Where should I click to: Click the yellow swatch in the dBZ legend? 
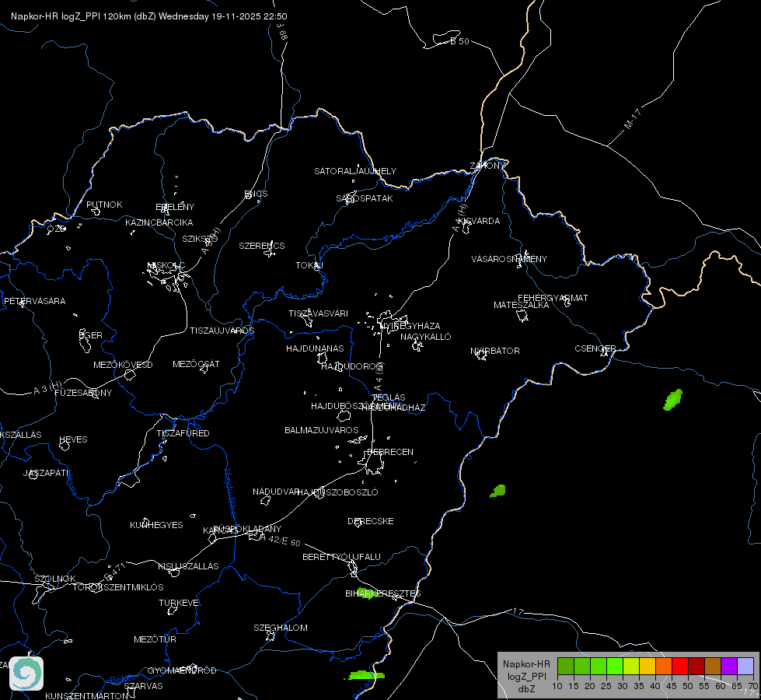click(648, 666)
